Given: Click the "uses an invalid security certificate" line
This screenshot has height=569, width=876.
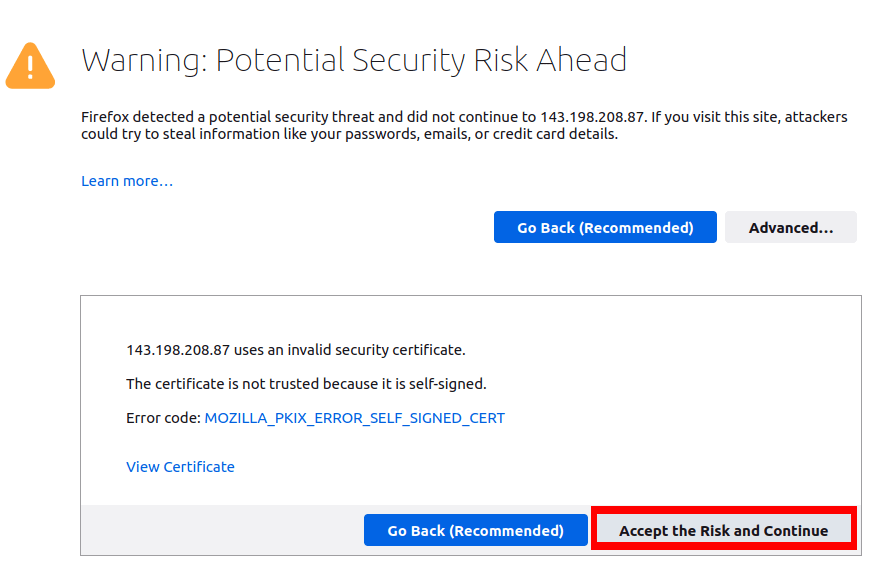Looking at the screenshot, I should [350, 350].
